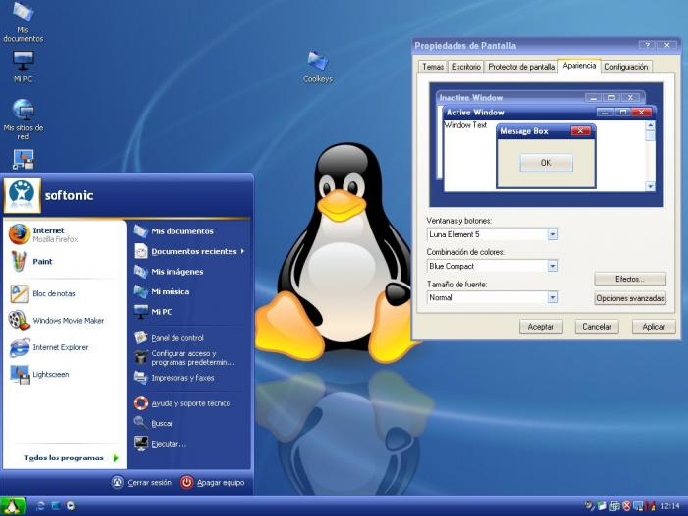Expand Documentos recientes submenu
The image size is (688, 516).
click(189, 251)
